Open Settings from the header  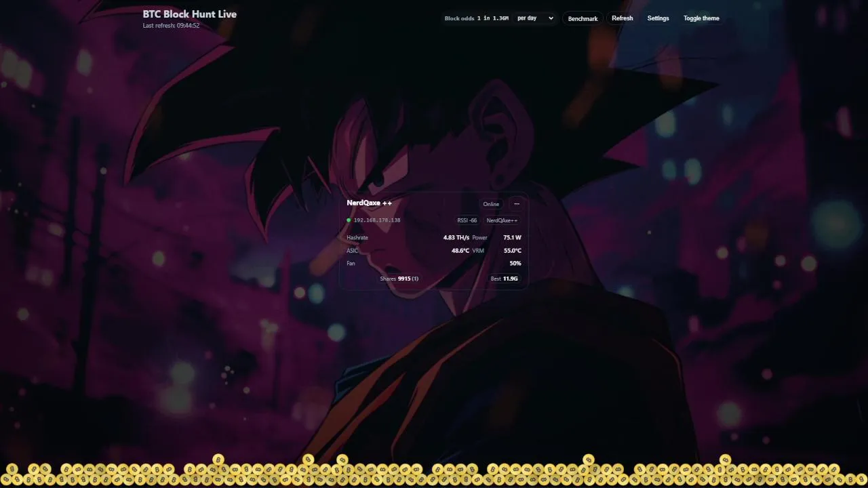658,18
